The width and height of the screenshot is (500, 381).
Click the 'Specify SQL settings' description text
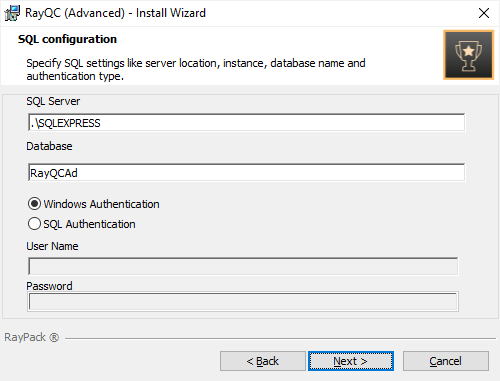coord(196,70)
